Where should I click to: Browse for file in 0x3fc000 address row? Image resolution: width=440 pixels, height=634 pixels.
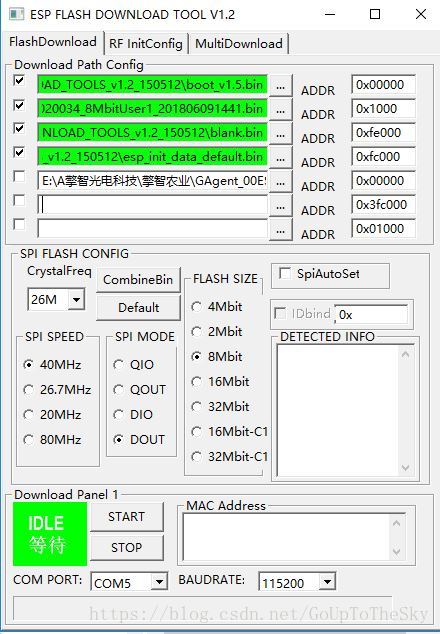pos(280,205)
